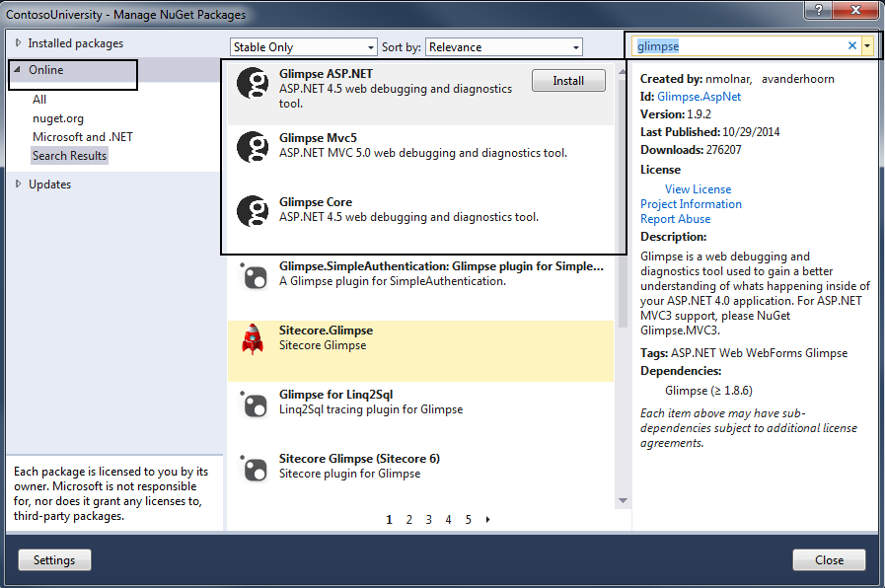The height and width of the screenshot is (588, 885).
Task: Click the Report Abuse link
Action: tap(675, 219)
